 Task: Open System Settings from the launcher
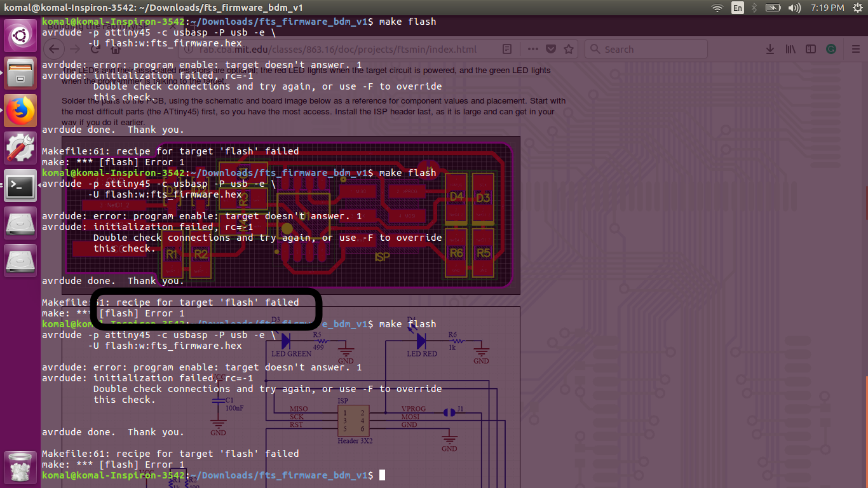(20, 148)
